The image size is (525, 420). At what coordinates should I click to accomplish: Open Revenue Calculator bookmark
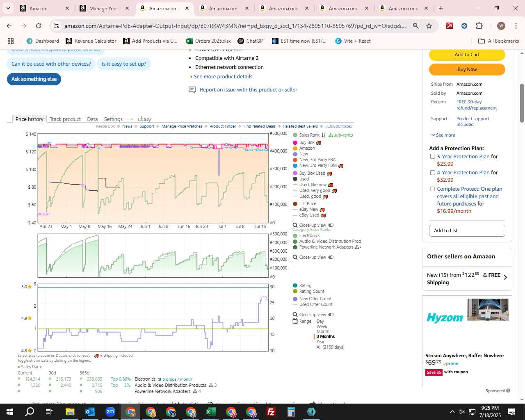pyautogui.click(x=91, y=41)
